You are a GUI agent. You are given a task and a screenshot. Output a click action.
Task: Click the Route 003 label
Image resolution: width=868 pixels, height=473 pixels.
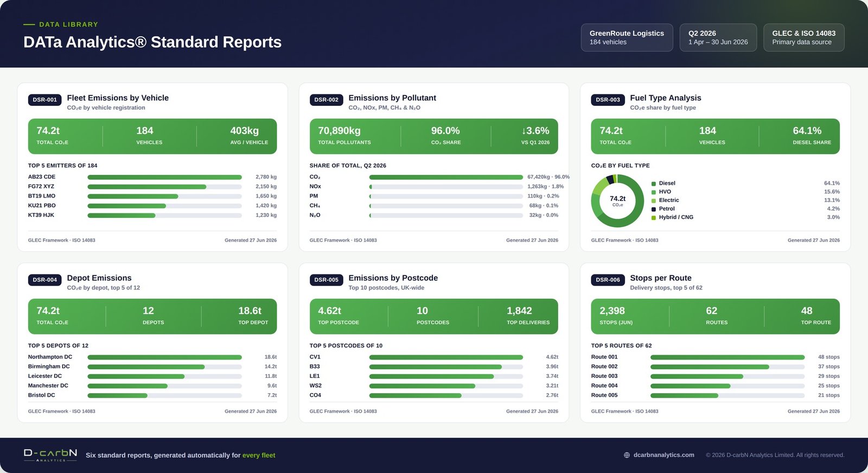pyautogui.click(x=604, y=376)
